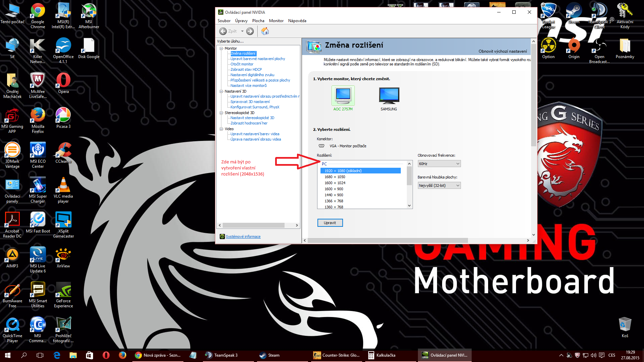
Task: Open the Opera desktop icon
Action: (x=63, y=83)
